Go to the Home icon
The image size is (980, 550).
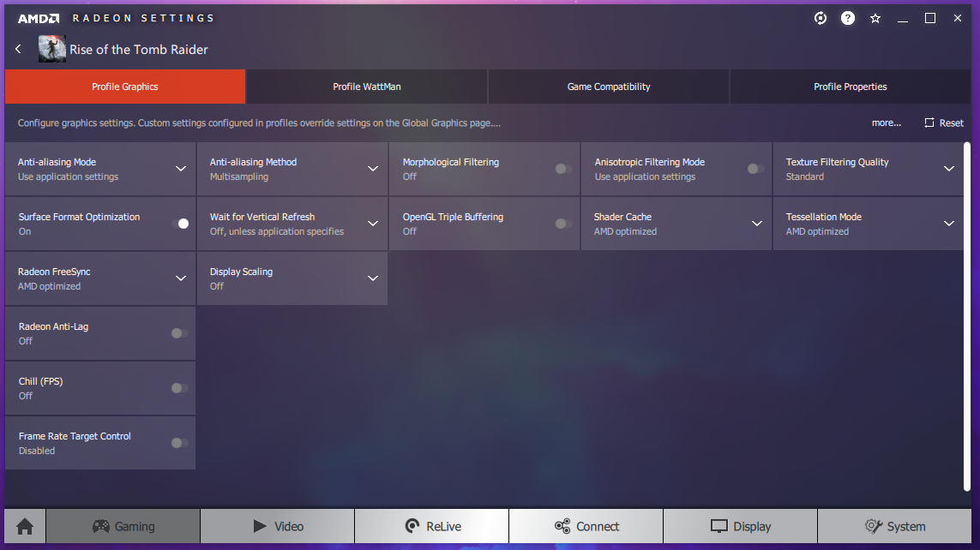[25, 526]
